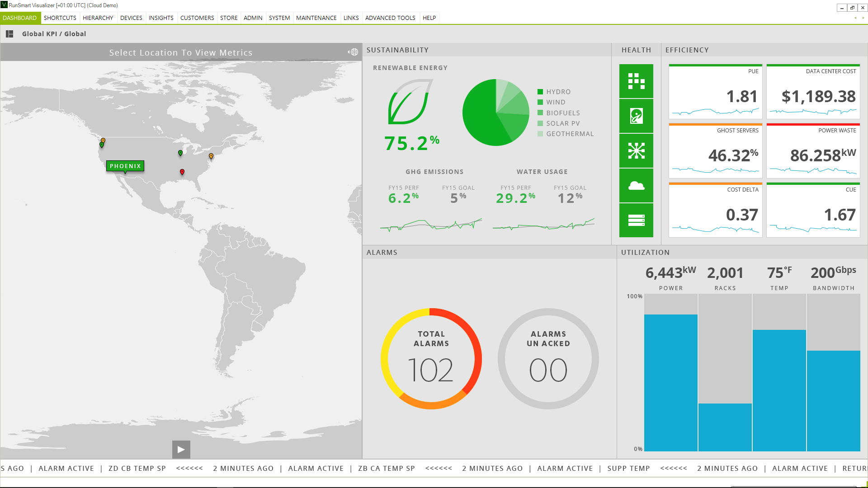
Task: Click the PHOENIX location label
Action: coord(125,166)
